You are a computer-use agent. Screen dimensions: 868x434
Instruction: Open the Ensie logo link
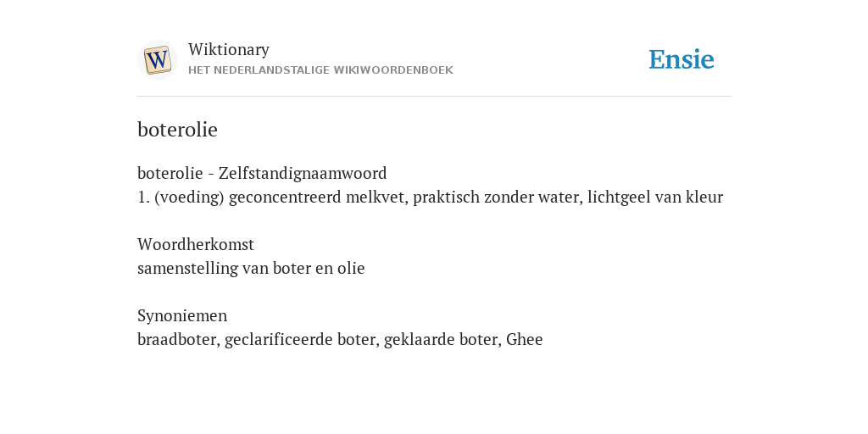pos(681,59)
